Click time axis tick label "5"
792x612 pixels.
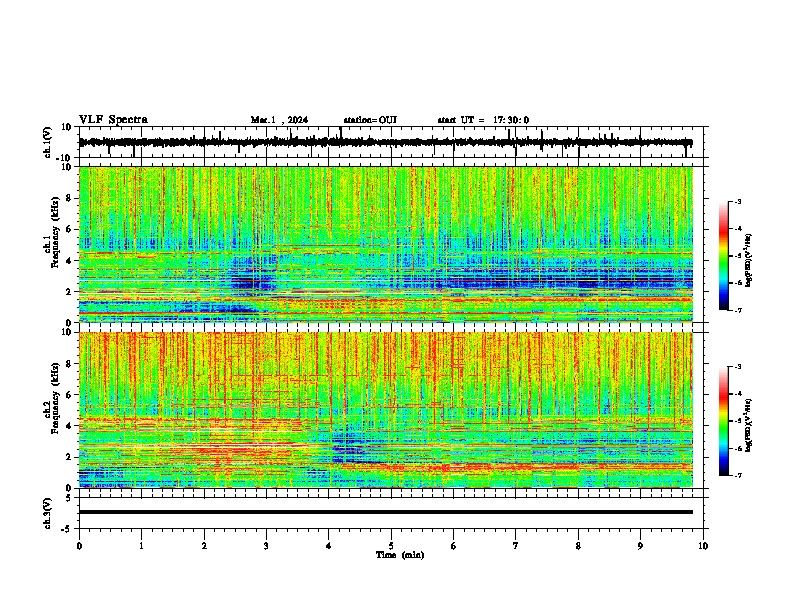tap(391, 546)
